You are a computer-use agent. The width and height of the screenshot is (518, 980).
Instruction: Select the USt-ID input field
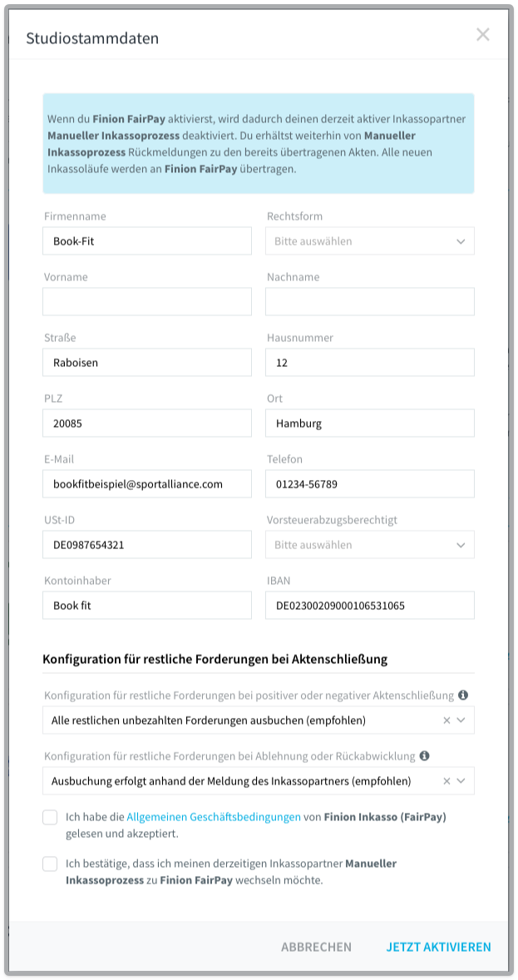point(147,544)
